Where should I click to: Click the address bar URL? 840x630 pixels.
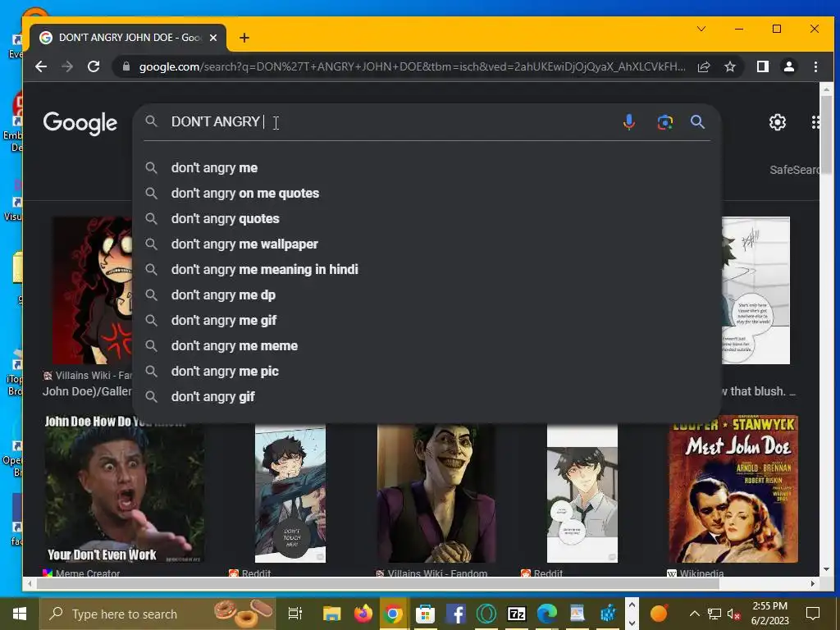412,66
